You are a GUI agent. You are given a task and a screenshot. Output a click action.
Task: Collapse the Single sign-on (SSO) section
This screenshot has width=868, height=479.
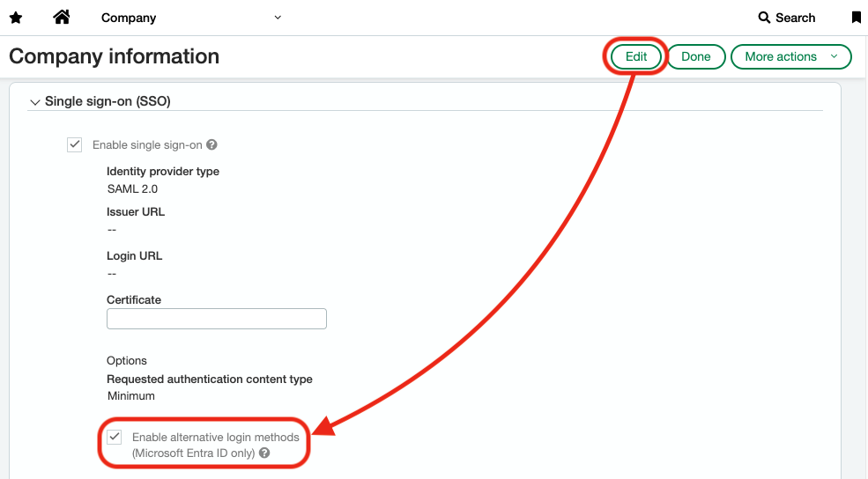35,102
